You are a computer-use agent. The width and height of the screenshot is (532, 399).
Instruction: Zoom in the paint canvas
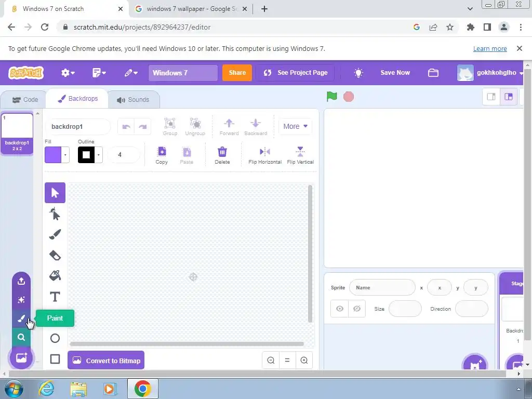[x=304, y=361]
